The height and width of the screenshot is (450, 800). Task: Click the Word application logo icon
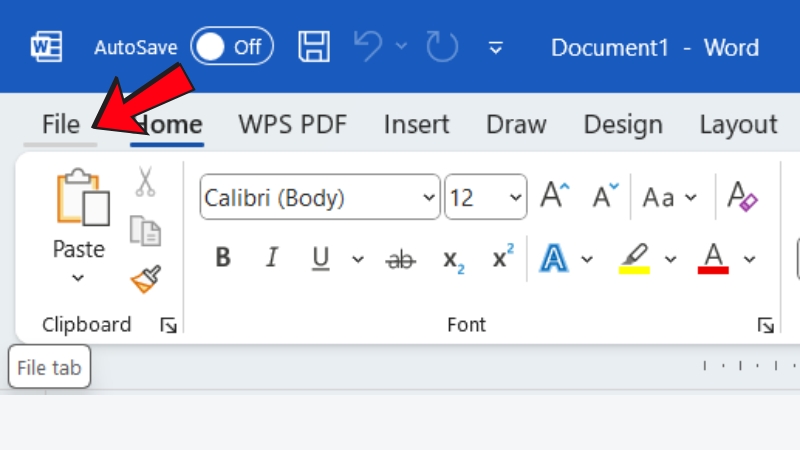pos(46,47)
